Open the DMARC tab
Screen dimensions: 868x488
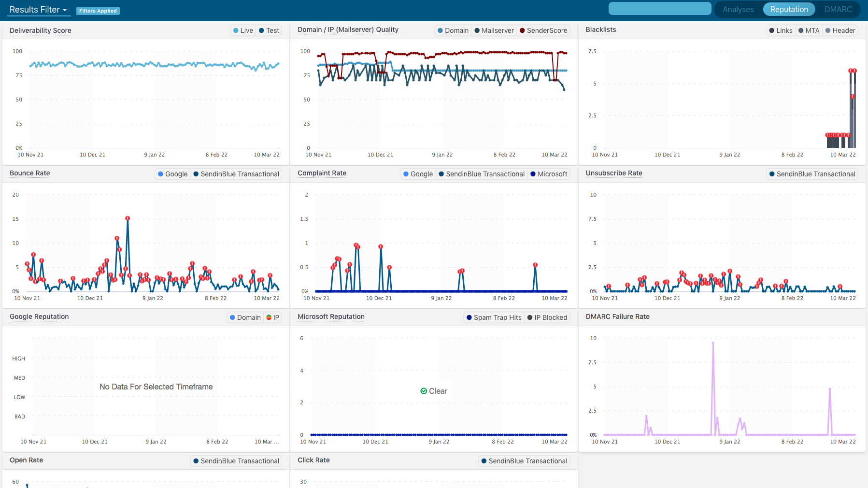point(838,9)
